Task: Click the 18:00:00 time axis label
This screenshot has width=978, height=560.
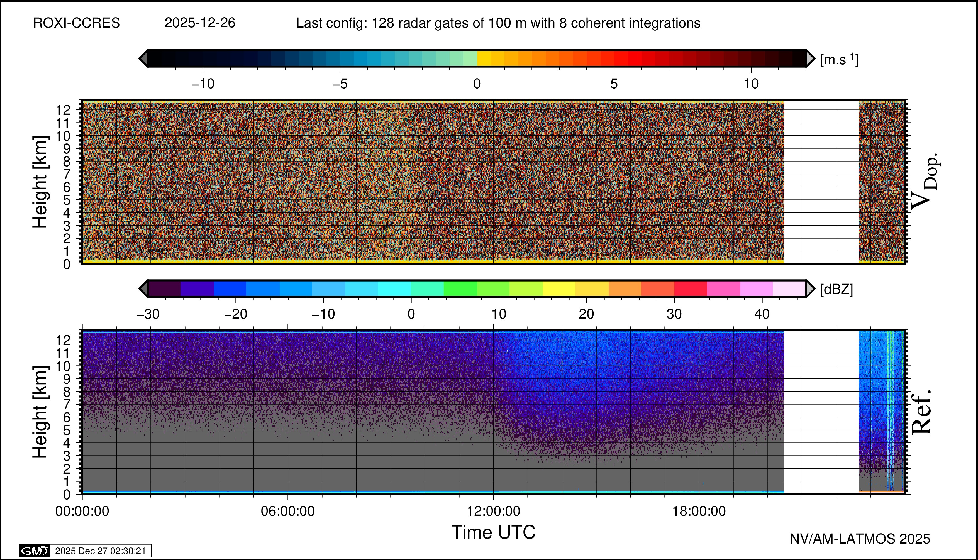Action: coord(699,511)
